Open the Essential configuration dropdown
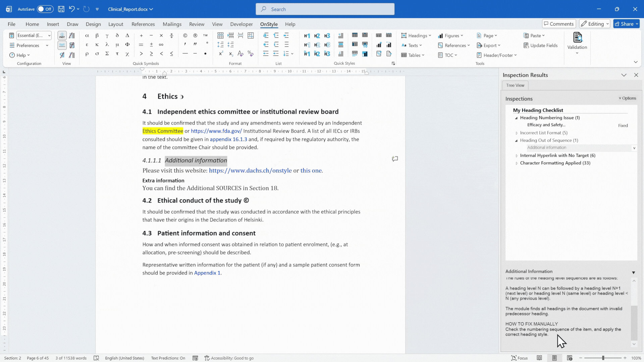The width and height of the screenshot is (644, 362). 34,36
